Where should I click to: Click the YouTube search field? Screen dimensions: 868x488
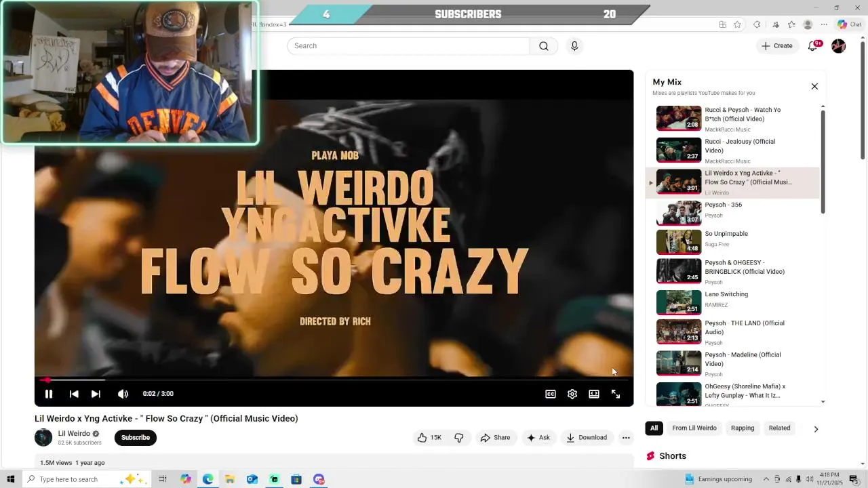click(x=408, y=46)
